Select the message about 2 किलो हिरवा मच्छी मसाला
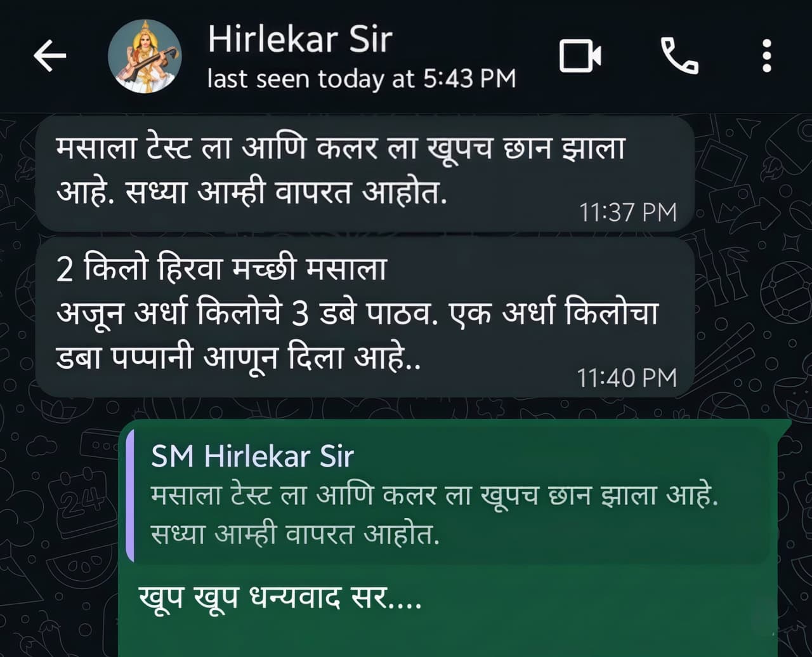The width and height of the screenshot is (812, 657). [x=365, y=318]
